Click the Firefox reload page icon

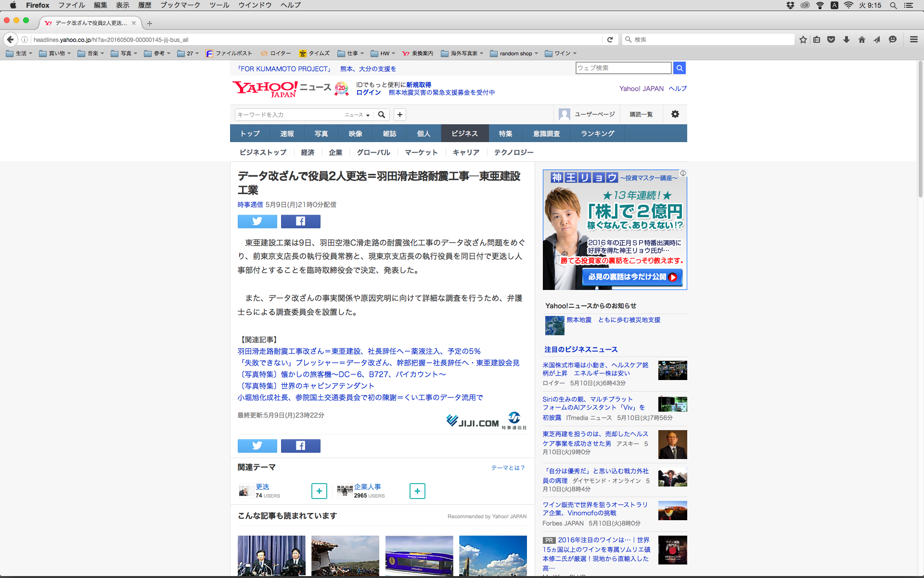610,39
